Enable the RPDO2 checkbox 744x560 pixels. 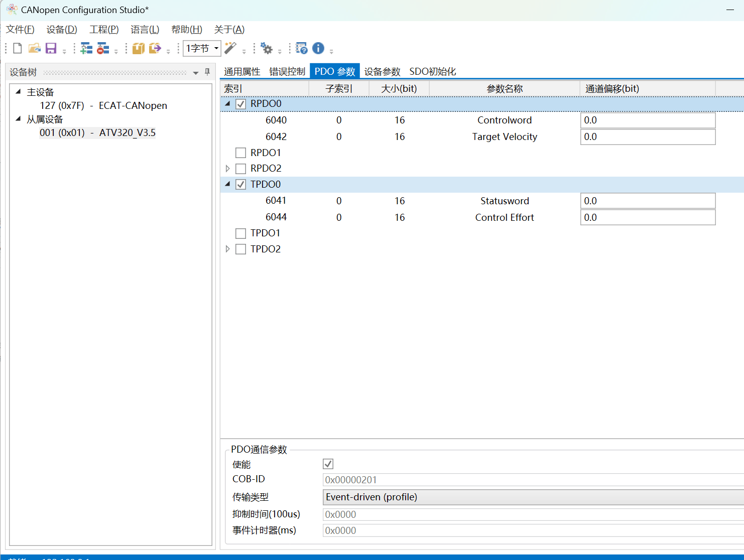click(x=241, y=169)
